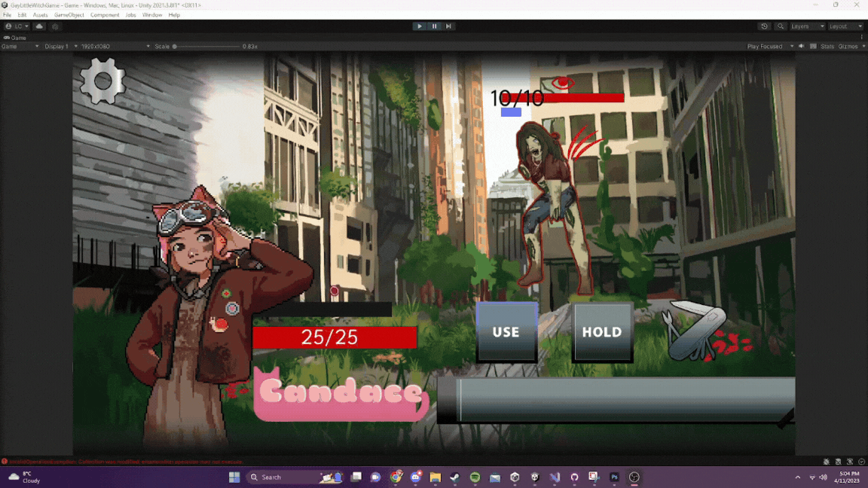868x488 pixels.
Task: Toggle the Mute Audio speaker icon
Action: coord(801,47)
